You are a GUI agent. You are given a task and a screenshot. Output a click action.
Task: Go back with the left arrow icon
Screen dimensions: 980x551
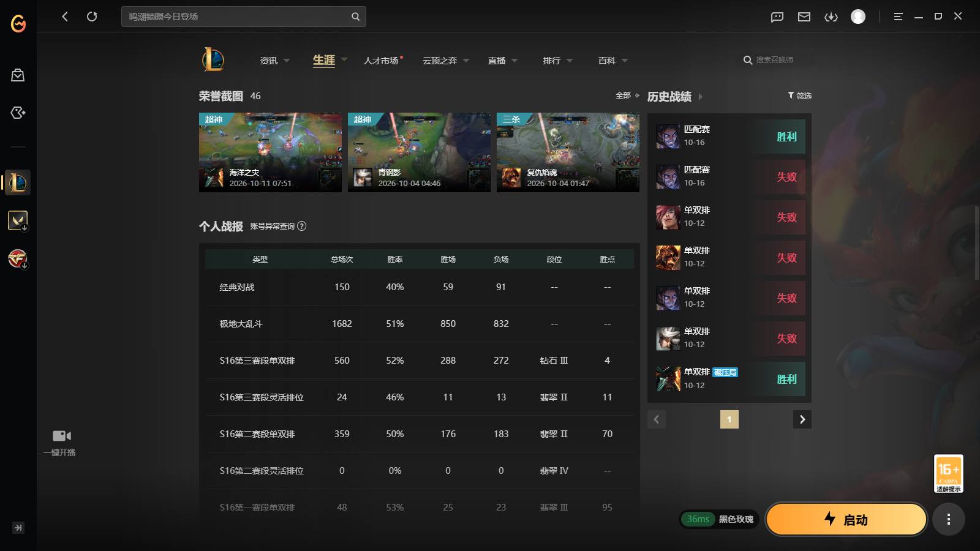(65, 17)
